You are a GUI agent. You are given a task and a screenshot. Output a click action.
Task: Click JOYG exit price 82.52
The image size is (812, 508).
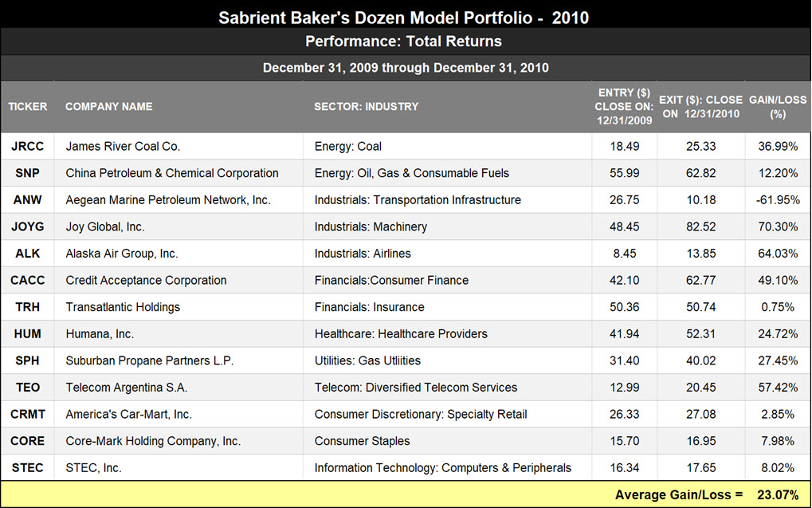(x=701, y=226)
